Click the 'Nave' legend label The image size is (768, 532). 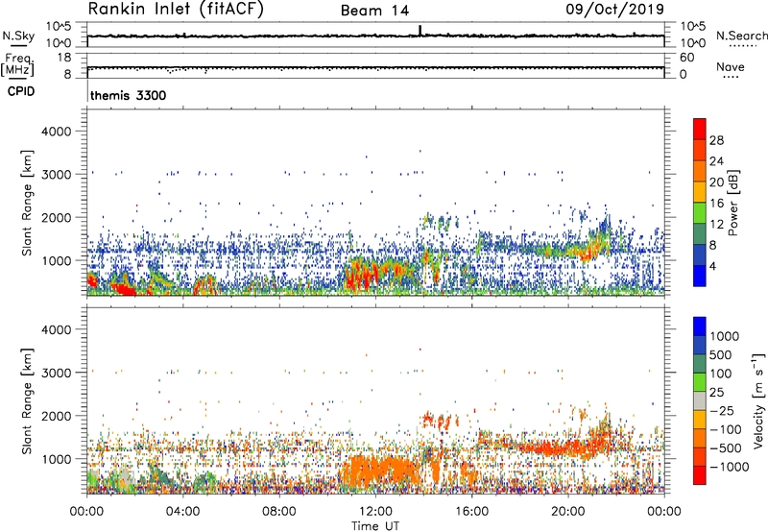pyautogui.click(x=731, y=66)
